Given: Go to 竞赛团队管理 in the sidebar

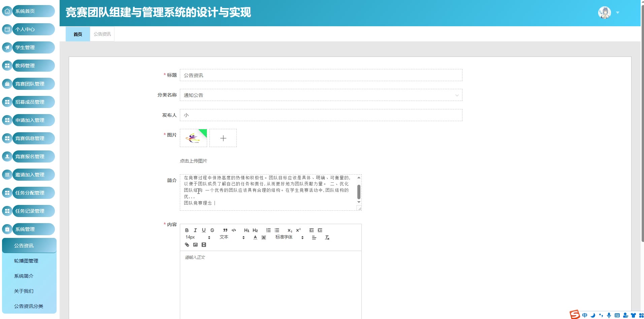Looking at the screenshot, I should tap(30, 84).
